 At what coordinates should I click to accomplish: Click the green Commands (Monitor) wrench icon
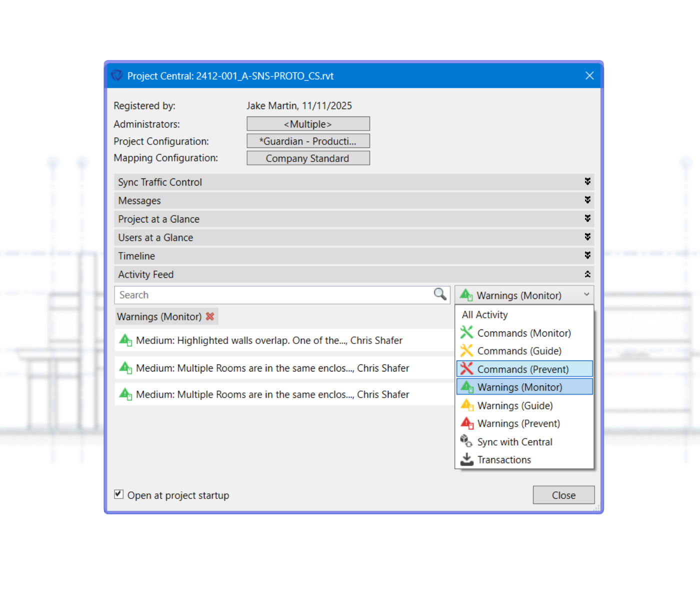(466, 332)
